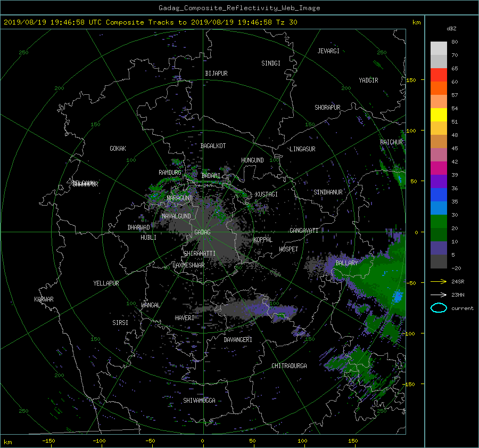The width and height of the screenshot is (479, 448).
Task: Select the 'JEVARGI' city label
Action: 328,51
